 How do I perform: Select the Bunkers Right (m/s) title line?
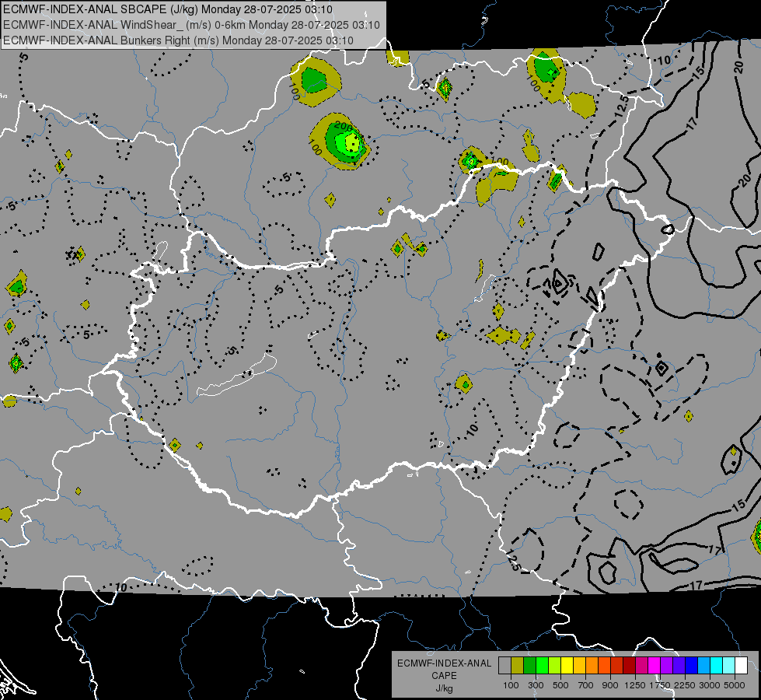pos(178,40)
